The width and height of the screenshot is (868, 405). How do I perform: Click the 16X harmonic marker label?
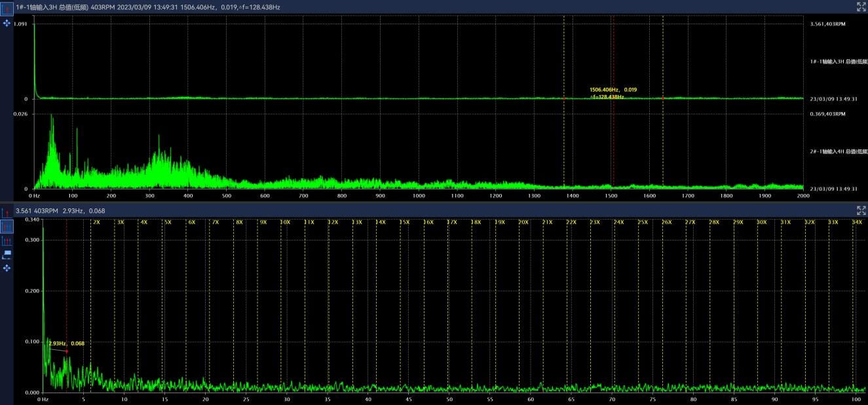(428, 222)
